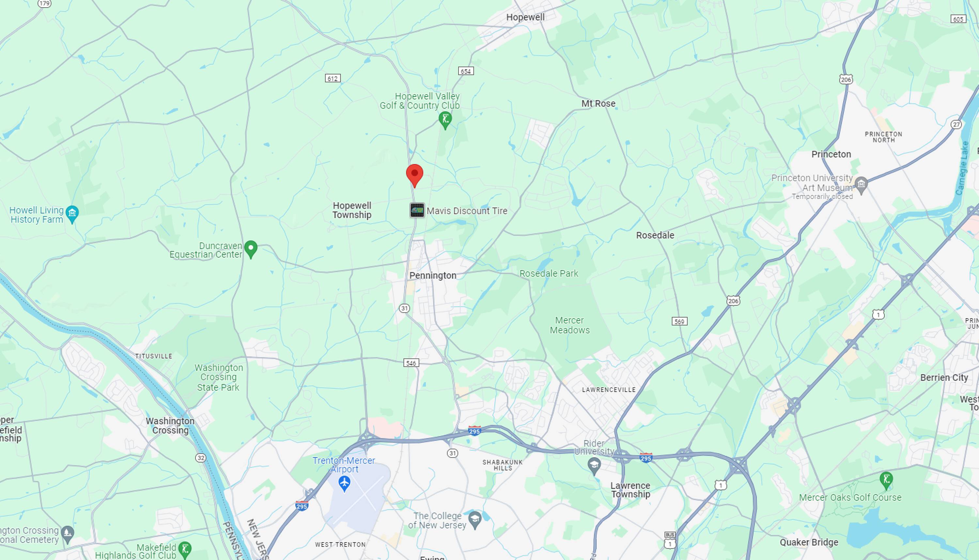Select Duncraven Equestrian Center green marker
Viewport: 979px width, 560px height.
pos(251,249)
